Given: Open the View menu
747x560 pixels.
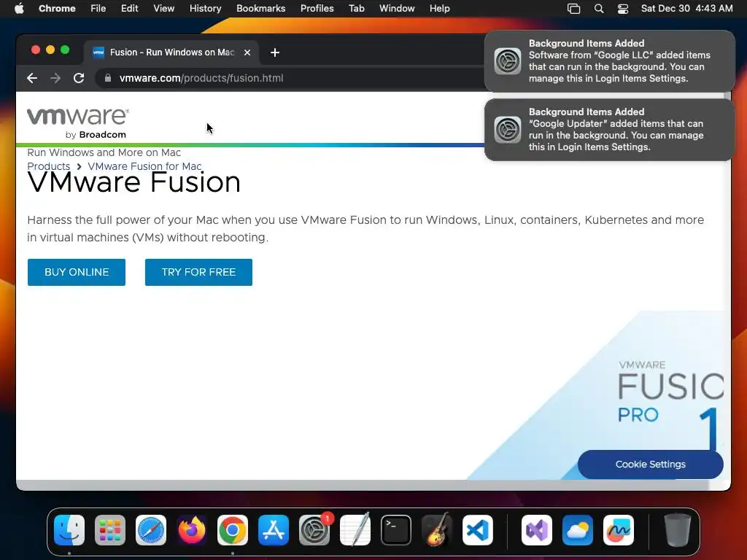Looking at the screenshot, I should pos(163,8).
